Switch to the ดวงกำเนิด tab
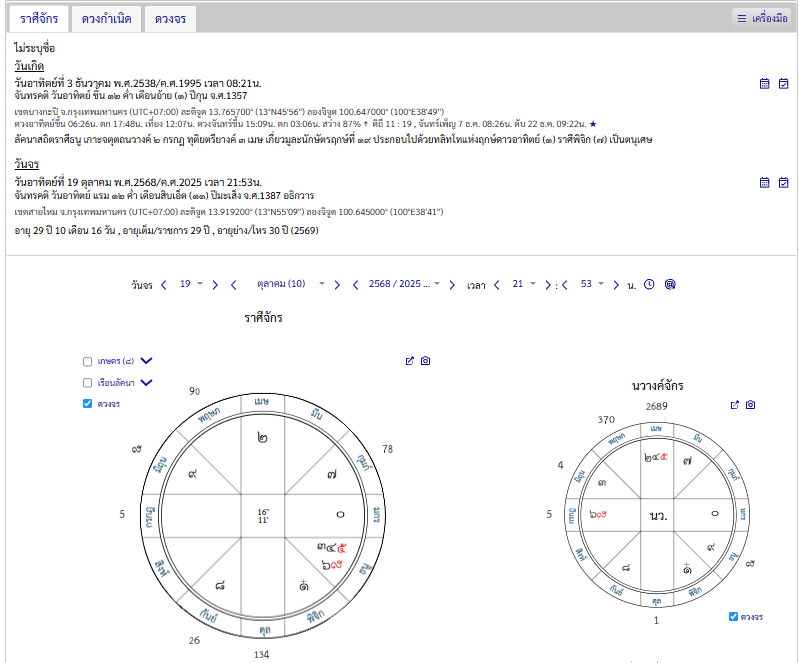Image resolution: width=804 pixels, height=663 pixels. point(107,19)
